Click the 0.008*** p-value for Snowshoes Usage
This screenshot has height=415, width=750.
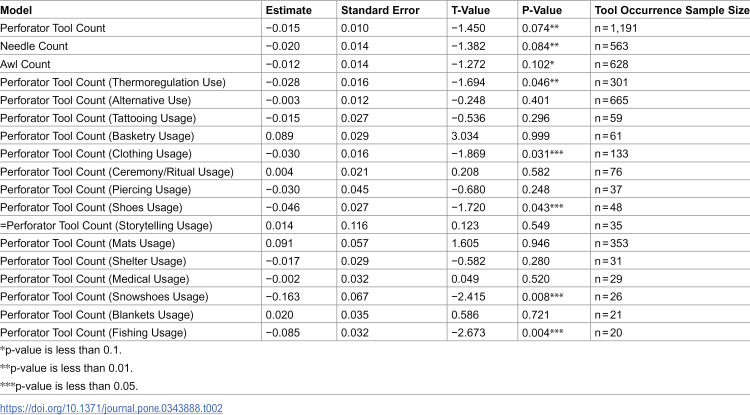coord(542,297)
